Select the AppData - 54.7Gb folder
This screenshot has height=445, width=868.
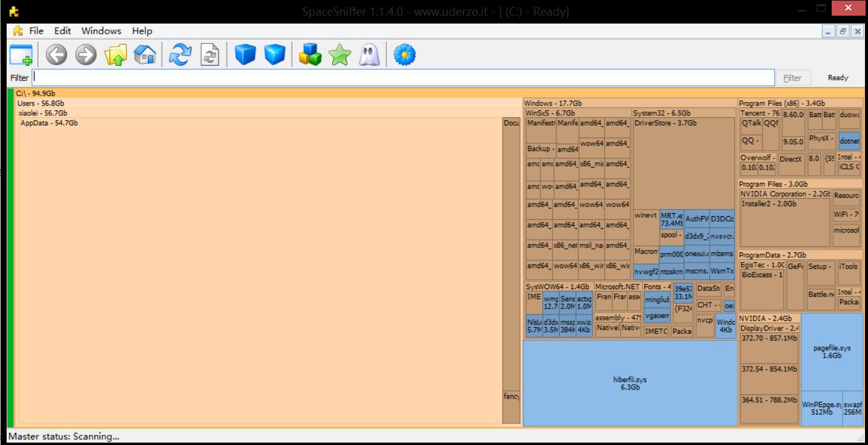click(261, 271)
